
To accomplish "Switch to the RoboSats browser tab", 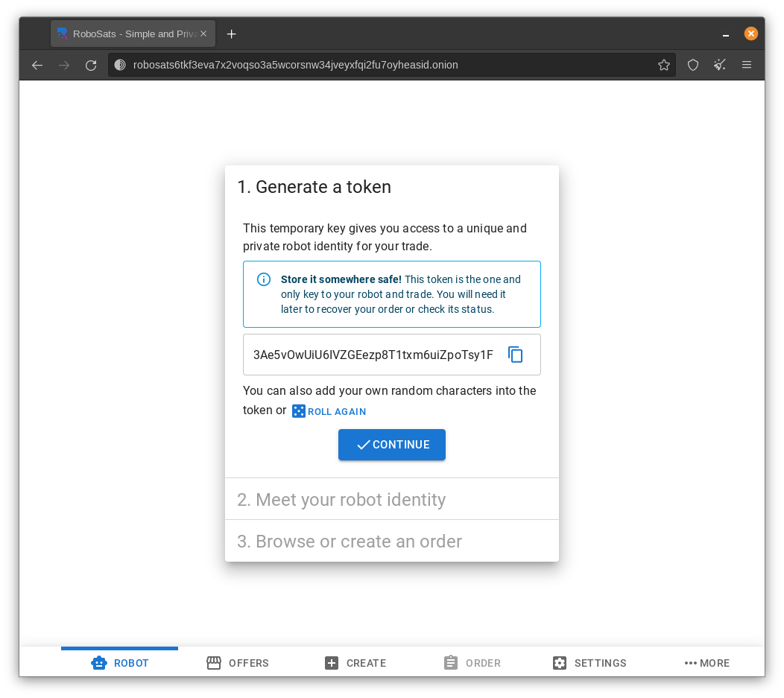I will (127, 34).
